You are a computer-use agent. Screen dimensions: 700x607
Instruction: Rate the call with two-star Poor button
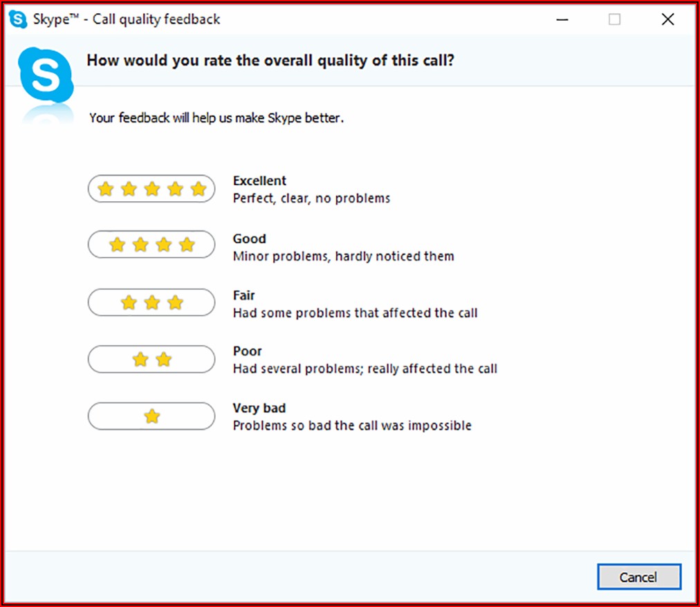pyautogui.click(x=151, y=359)
